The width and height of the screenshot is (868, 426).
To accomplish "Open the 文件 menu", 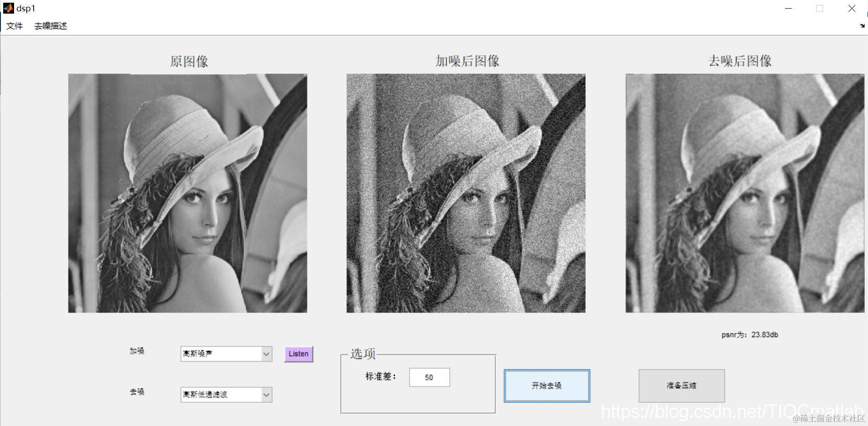I will tap(14, 26).
